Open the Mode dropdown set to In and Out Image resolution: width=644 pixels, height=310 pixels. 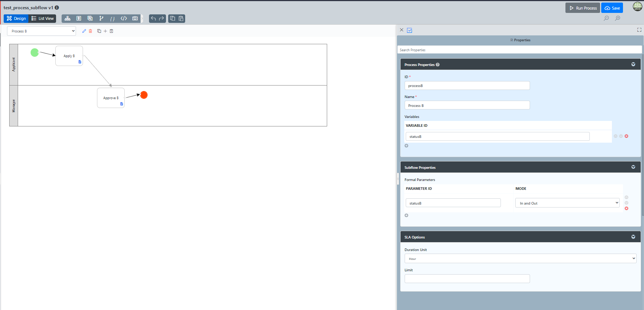567,203
